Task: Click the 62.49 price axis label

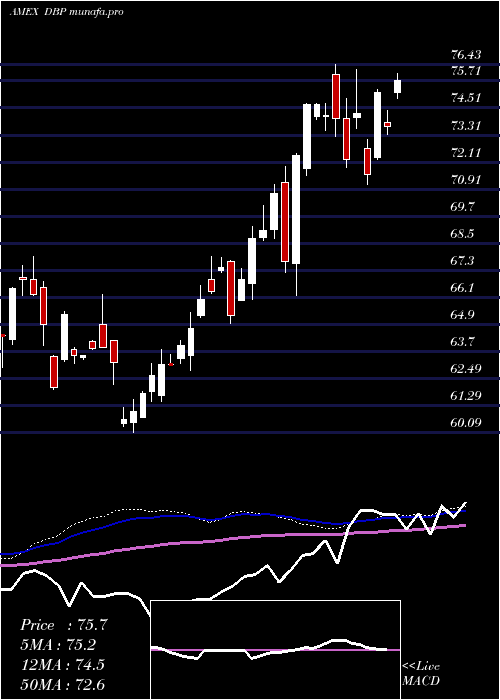Action: (466, 369)
